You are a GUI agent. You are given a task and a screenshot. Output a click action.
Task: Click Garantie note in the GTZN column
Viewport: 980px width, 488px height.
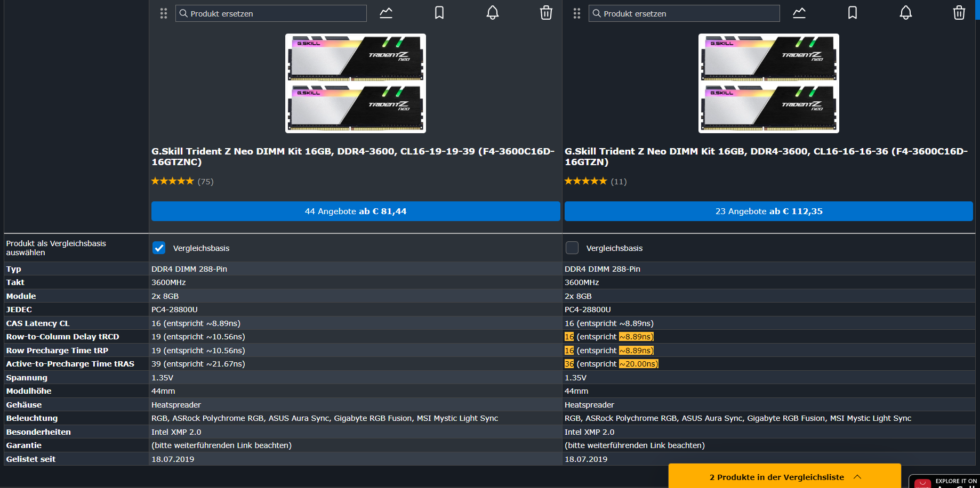click(634, 445)
